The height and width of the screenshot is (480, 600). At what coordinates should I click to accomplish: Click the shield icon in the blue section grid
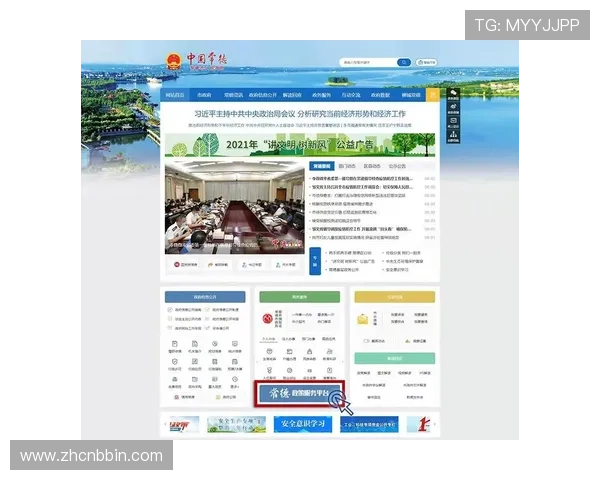click(x=175, y=361)
